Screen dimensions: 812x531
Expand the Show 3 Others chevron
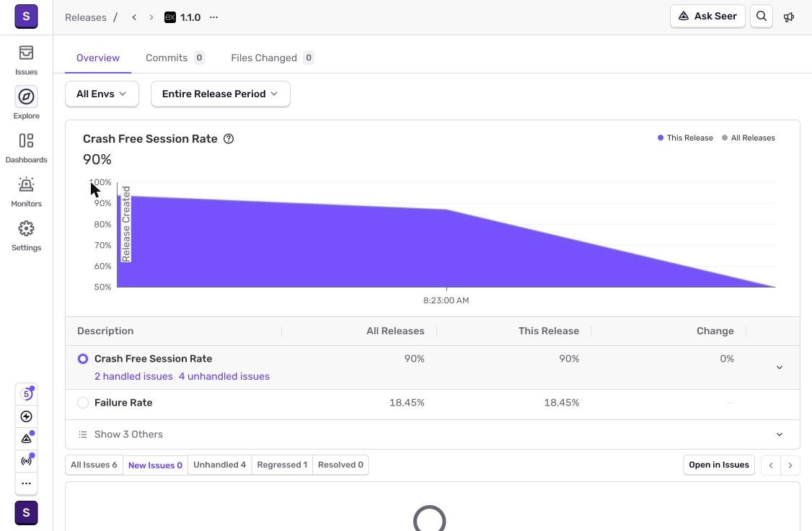point(780,434)
